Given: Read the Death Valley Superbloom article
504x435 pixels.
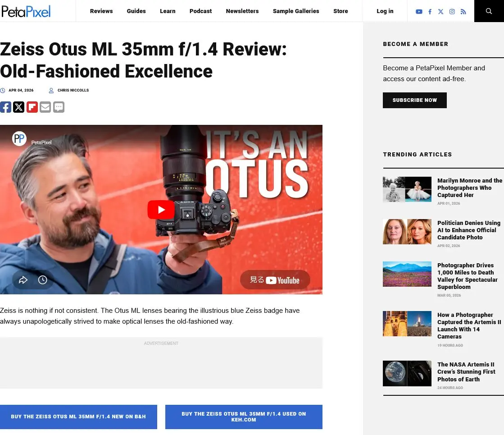Looking at the screenshot, I should [x=467, y=276].
